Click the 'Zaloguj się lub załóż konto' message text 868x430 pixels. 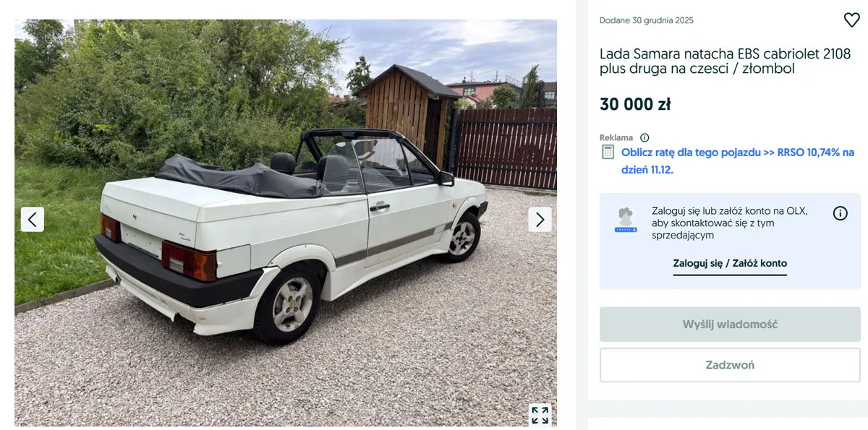[x=730, y=223]
